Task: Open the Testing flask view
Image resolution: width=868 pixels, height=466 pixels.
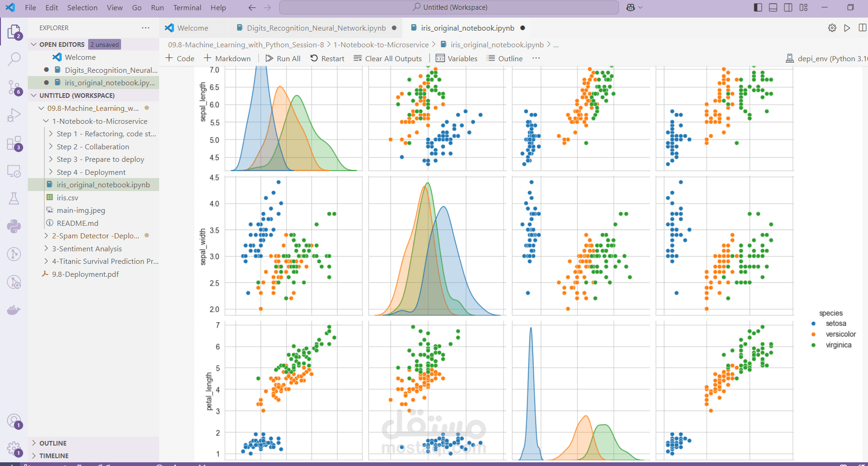Action: (14, 198)
